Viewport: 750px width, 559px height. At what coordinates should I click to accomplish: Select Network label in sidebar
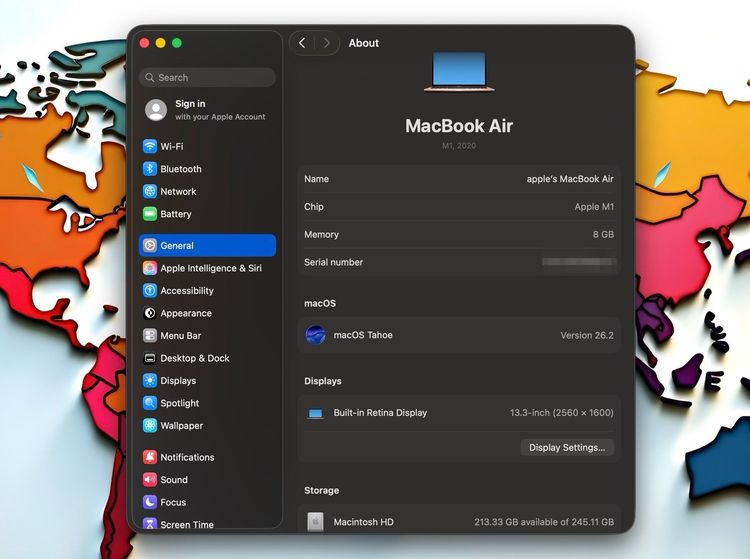(x=178, y=191)
